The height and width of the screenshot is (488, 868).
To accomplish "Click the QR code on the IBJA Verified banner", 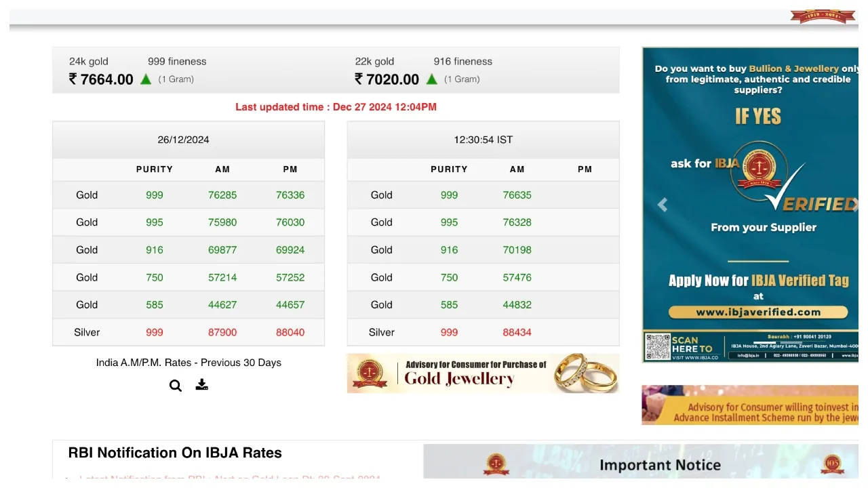I will pyautogui.click(x=657, y=347).
